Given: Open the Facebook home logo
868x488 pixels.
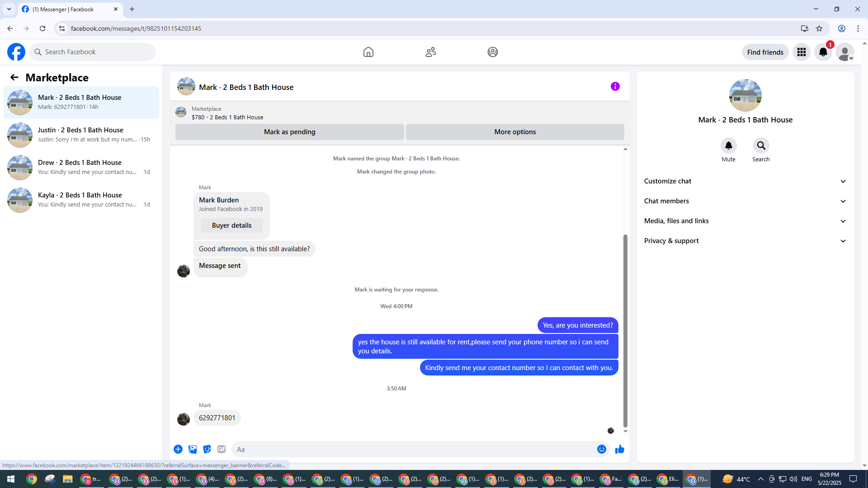Looking at the screenshot, I should coord(16,52).
